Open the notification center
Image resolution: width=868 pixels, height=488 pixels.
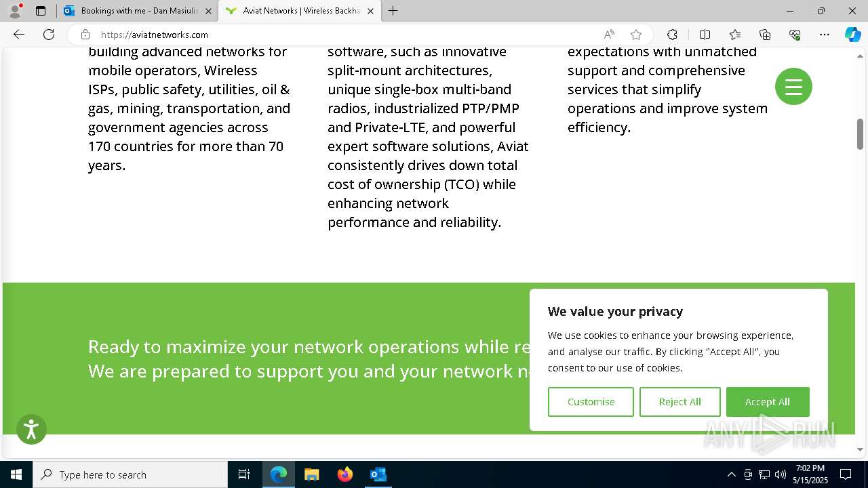tap(846, 474)
